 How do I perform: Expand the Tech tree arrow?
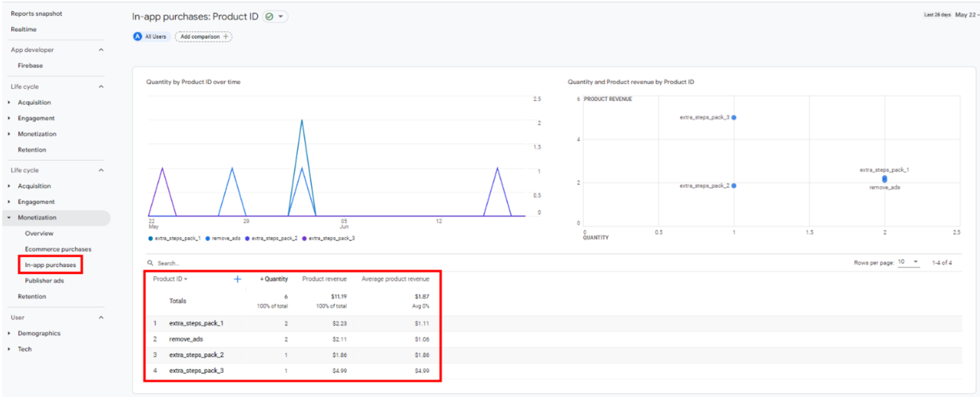pyautogui.click(x=9, y=349)
